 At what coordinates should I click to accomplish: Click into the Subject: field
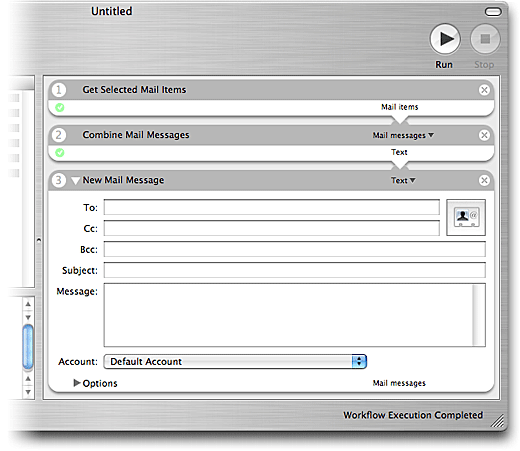click(x=295, y=270)
